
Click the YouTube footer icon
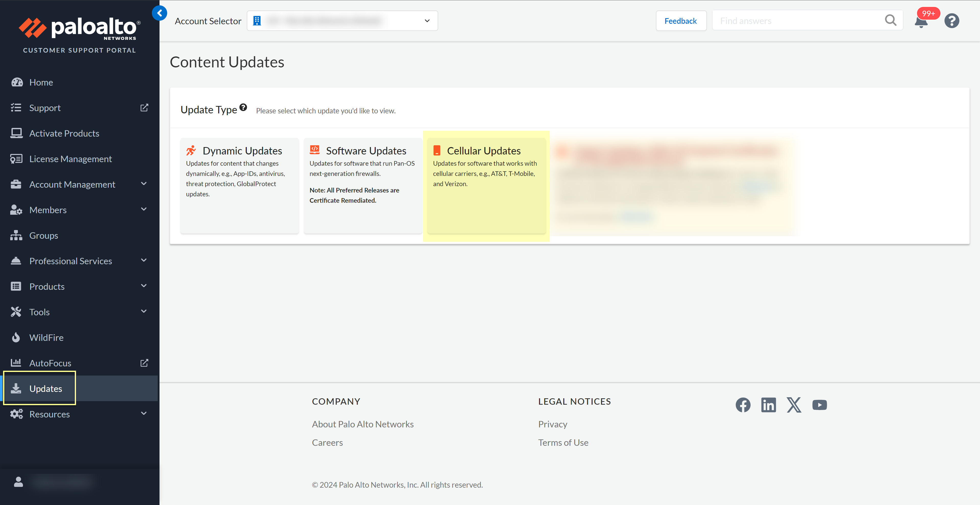(819, 405)
